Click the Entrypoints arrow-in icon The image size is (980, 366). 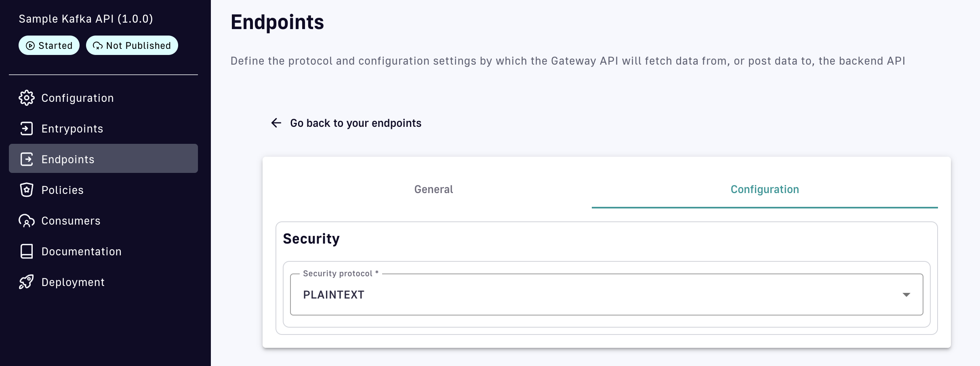coord(27,128)
